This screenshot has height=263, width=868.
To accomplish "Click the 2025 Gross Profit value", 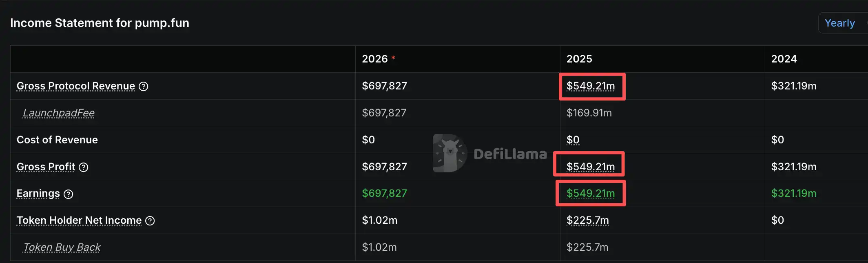I will tap(591, 167).
